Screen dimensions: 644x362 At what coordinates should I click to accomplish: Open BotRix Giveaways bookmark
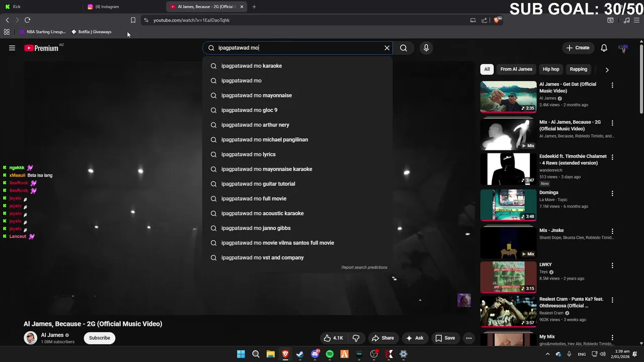click(91, 32)
